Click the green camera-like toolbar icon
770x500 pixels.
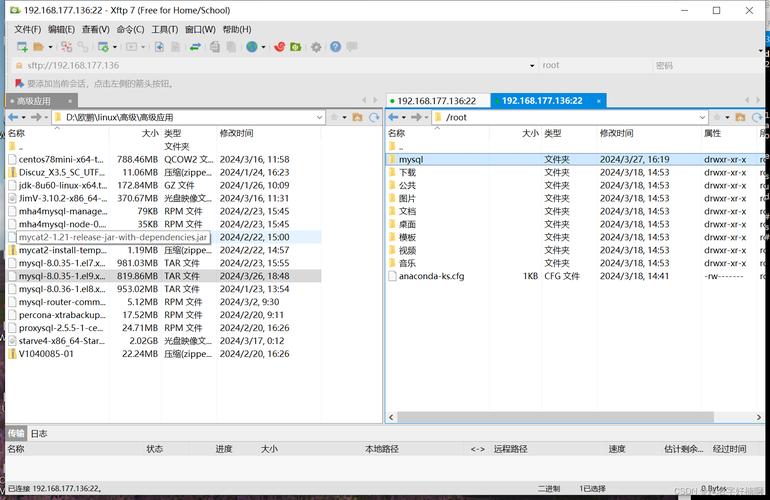click(x=295, y=47)
